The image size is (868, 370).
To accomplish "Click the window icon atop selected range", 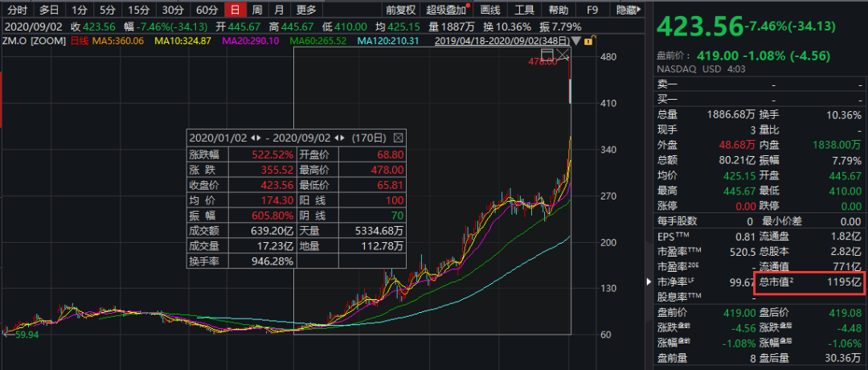I will [547, 55].
